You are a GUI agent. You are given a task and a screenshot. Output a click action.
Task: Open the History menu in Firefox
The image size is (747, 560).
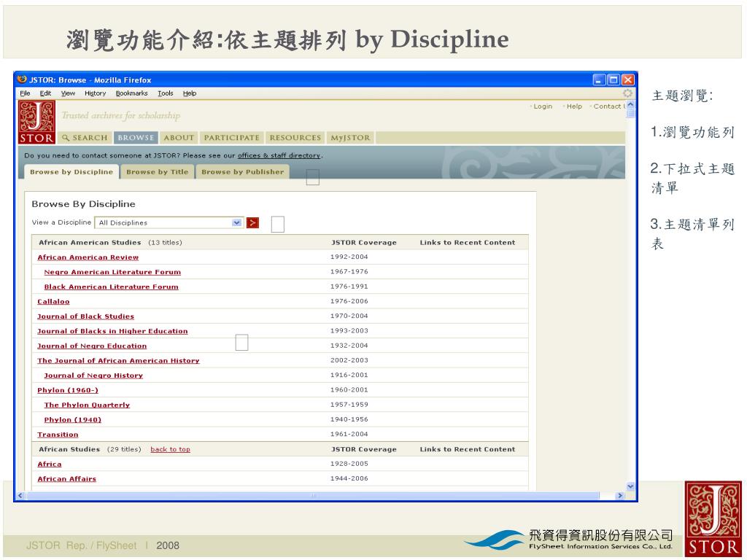95,93
